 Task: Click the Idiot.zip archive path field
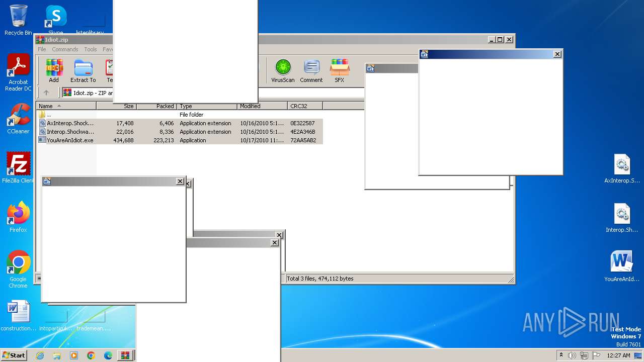(213, 93)
